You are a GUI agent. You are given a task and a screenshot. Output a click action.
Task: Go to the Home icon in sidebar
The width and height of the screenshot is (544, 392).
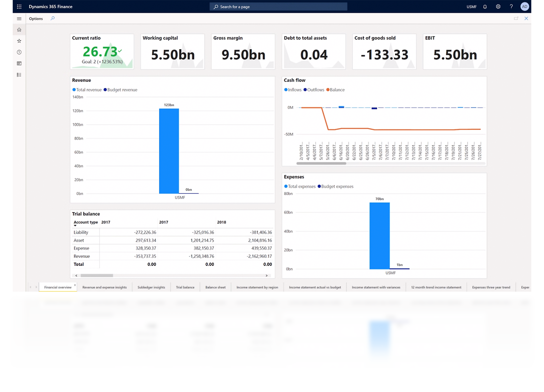click(x=19, y=30)
